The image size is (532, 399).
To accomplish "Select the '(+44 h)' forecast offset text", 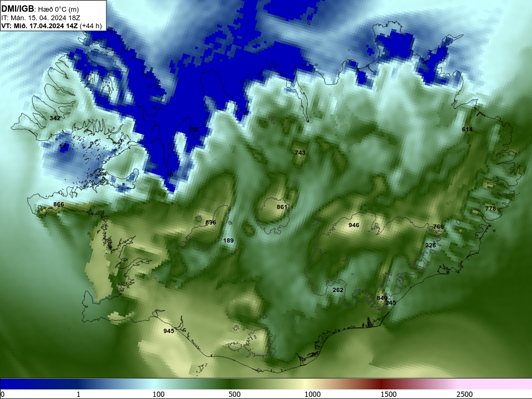I will coord(91,26).
